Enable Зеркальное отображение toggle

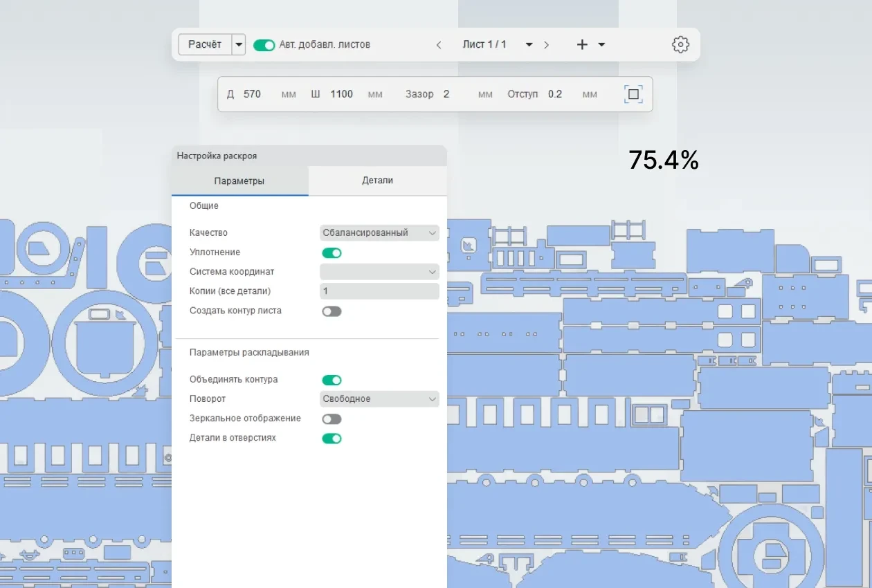[x=332, y=419]
